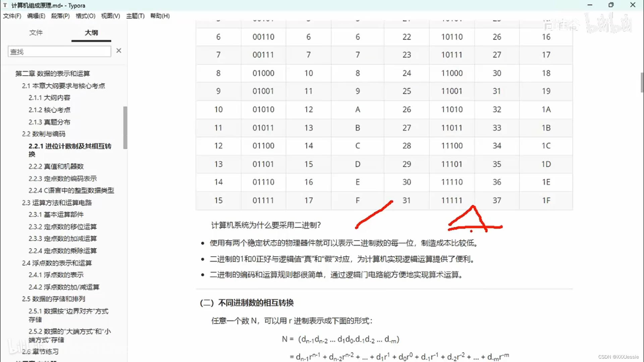Click the sidebar outline scrollbar thumb

point(125,127)
